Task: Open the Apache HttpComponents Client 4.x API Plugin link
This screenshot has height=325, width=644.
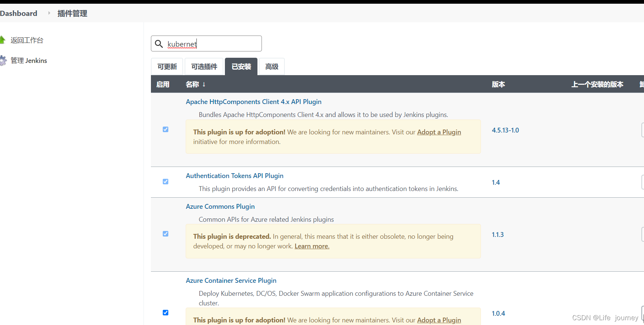Action: 254,102
